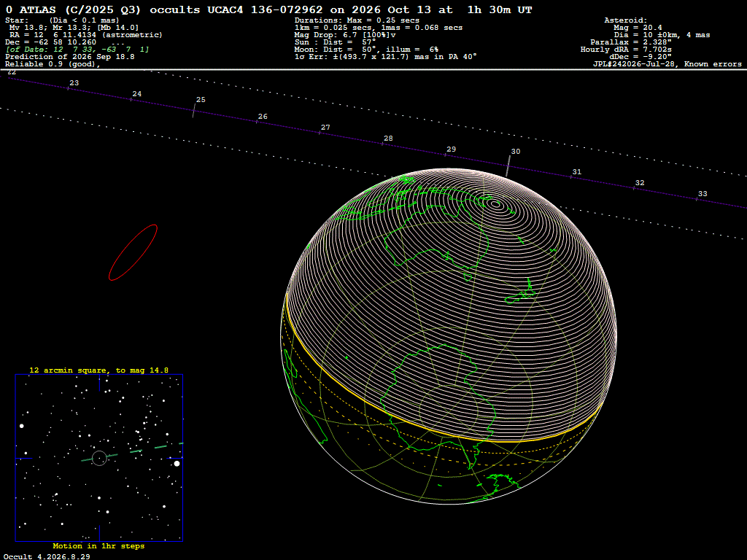Click the minute 30 tick on shadow path
This screenshot has height=560, width=747.
click(508, 166)
